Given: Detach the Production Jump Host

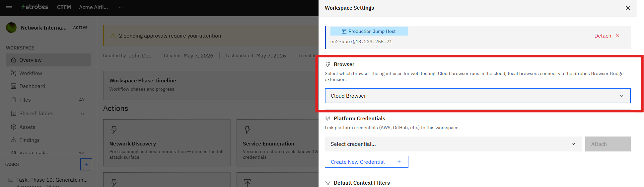Looking at the screenshot, I should [607, 36].
